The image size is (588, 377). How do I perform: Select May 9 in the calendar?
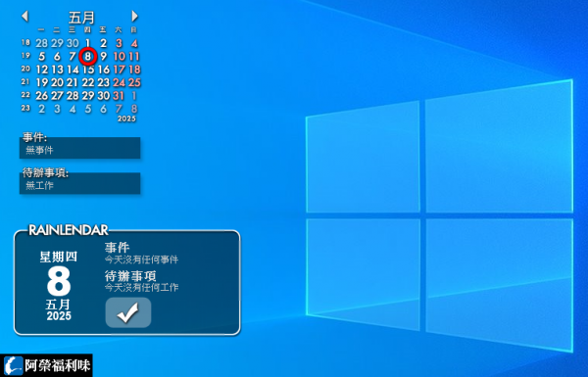pos(104,57)
